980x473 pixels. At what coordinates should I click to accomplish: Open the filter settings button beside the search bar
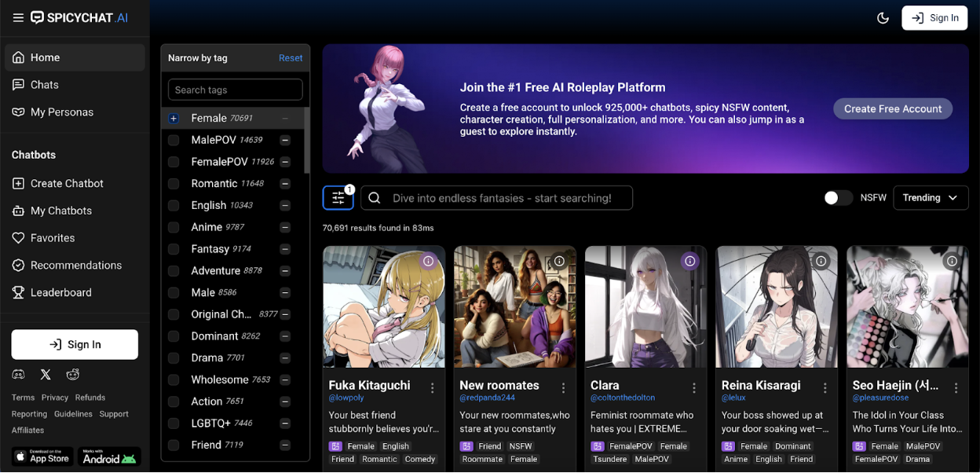338,198
